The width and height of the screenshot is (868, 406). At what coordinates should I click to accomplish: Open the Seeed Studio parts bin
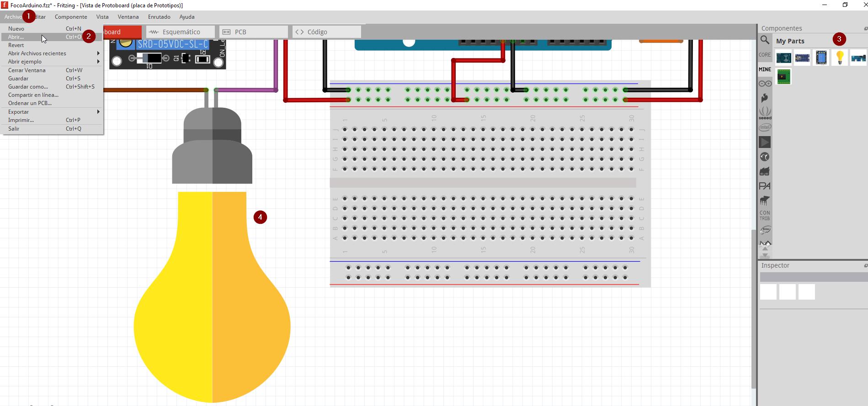(x=765, y=113)
